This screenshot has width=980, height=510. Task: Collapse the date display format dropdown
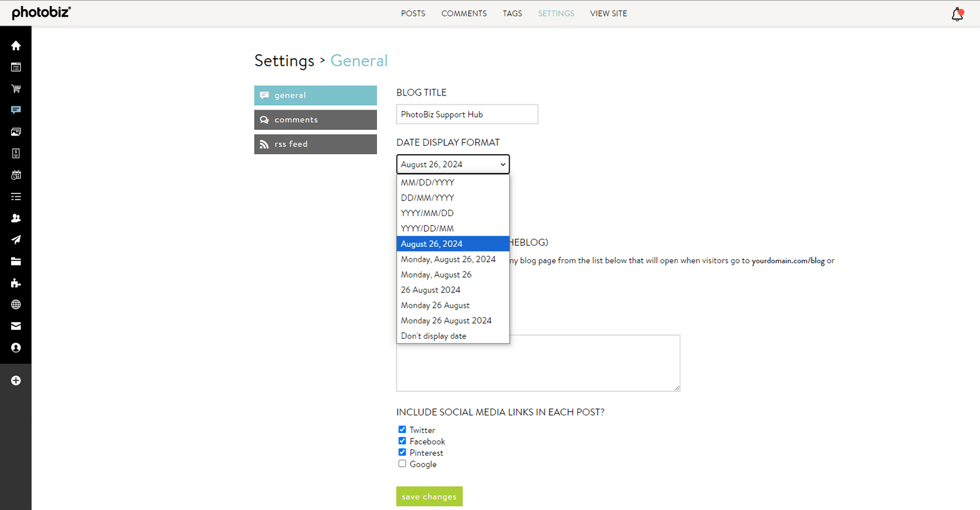click(453, 164)
